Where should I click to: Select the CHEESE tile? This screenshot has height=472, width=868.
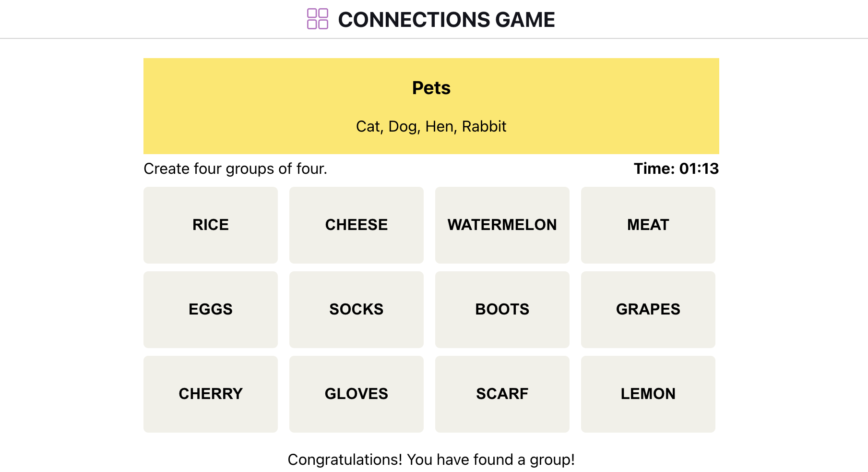[356, 225]
